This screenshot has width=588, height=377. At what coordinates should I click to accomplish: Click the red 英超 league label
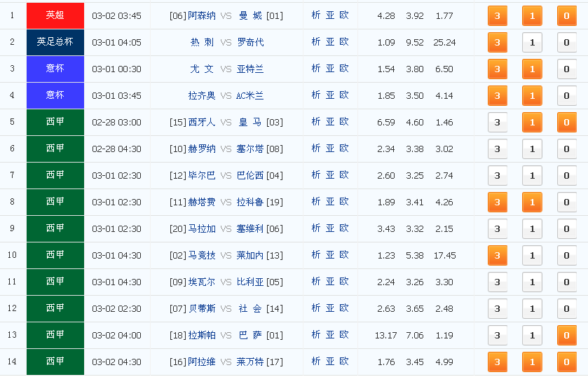(55, 15)
